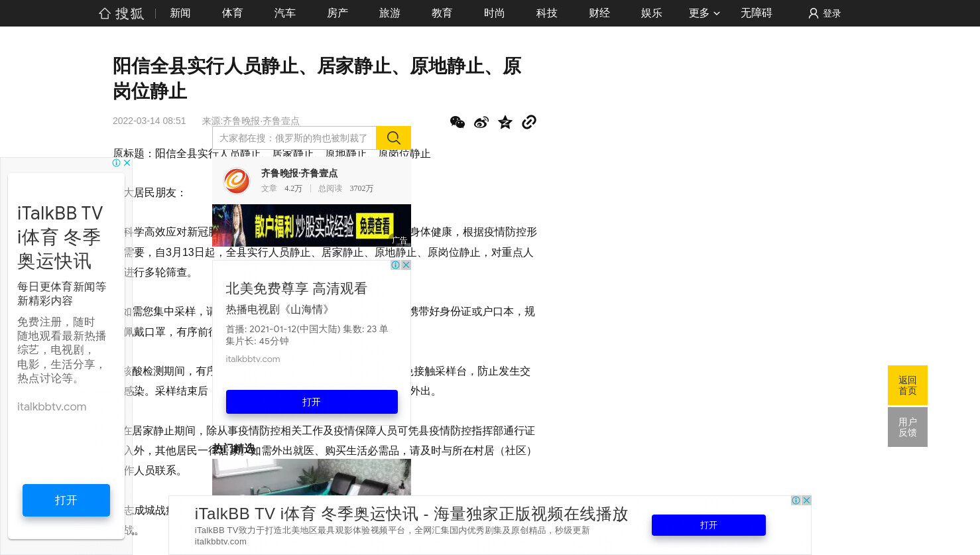The width and height of the screenshot is (980, 555).
Task: Expand the 更多 dropdown menu
Action: click(x=704, y=13)
